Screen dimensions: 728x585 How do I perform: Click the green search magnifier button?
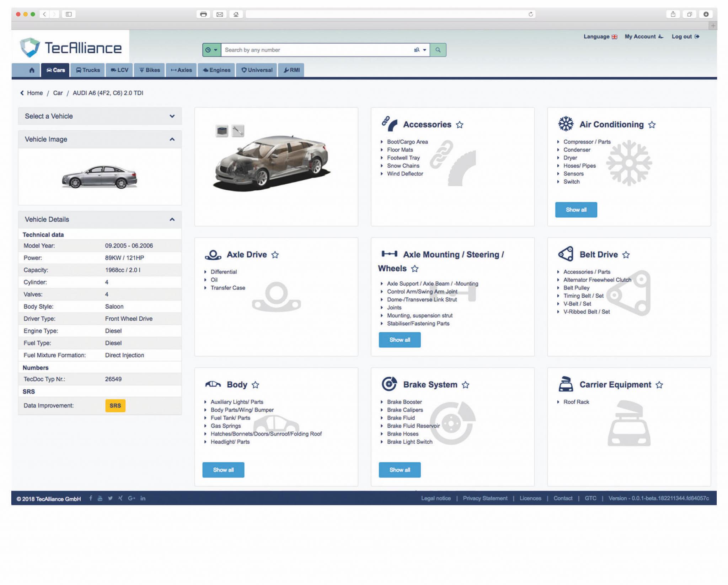[x=438, y=50]
